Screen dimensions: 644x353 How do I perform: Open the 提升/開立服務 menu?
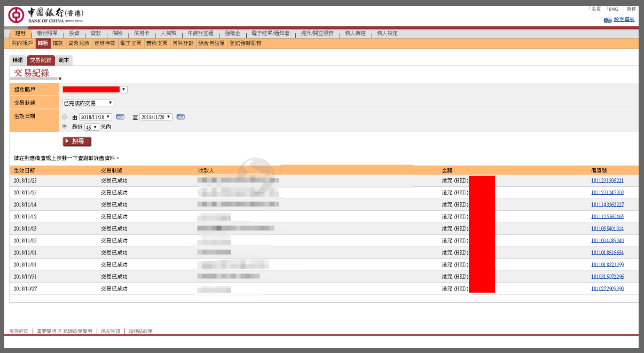317,34
